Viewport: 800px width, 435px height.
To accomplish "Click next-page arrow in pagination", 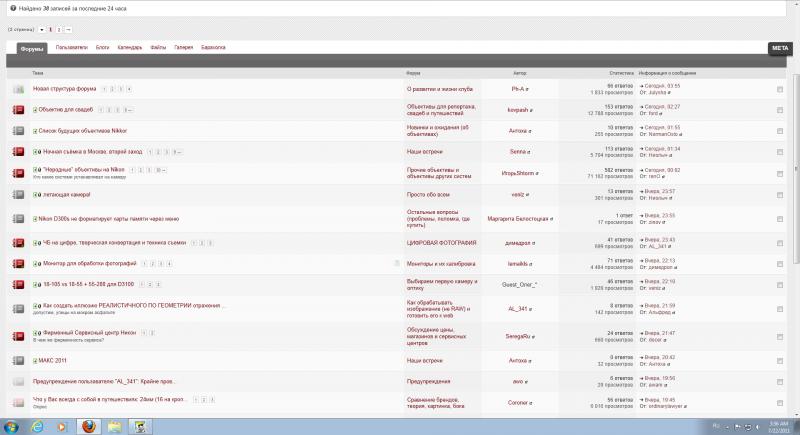I will click(x=68, y=30).
